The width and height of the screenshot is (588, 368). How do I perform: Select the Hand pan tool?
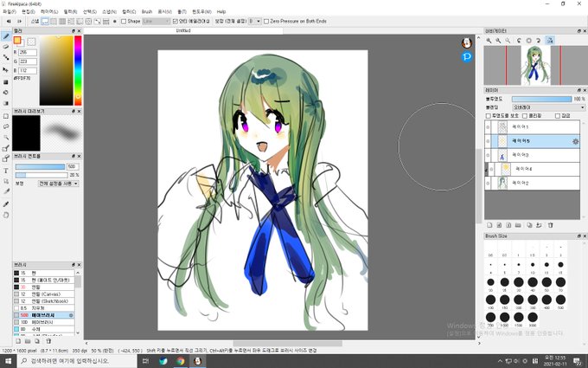coord(6,215)
